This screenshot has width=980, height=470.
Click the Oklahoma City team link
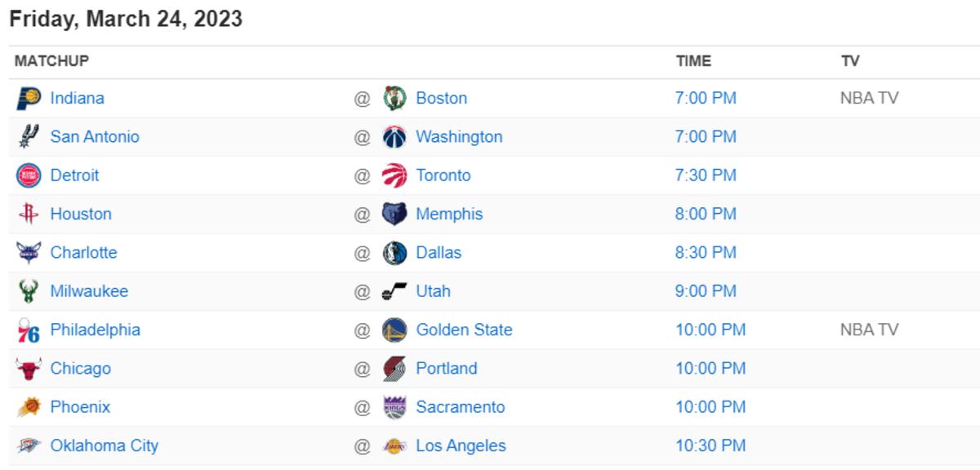(105, 446)
